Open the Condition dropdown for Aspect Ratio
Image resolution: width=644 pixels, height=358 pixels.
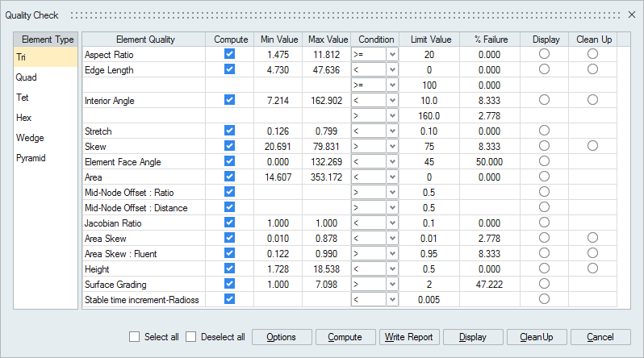(x=392, y=54)
